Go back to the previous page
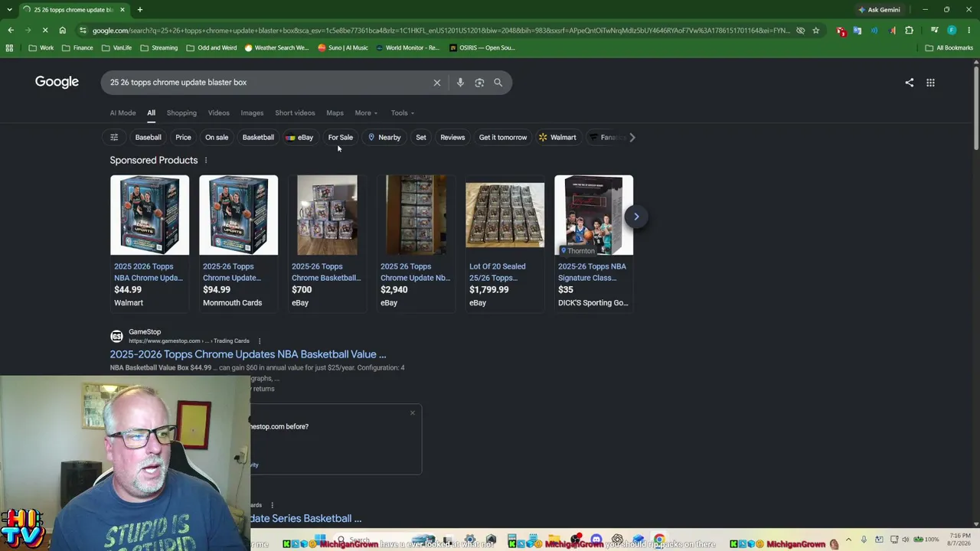This screenshot has width=980, height=551. coord(11,31)
